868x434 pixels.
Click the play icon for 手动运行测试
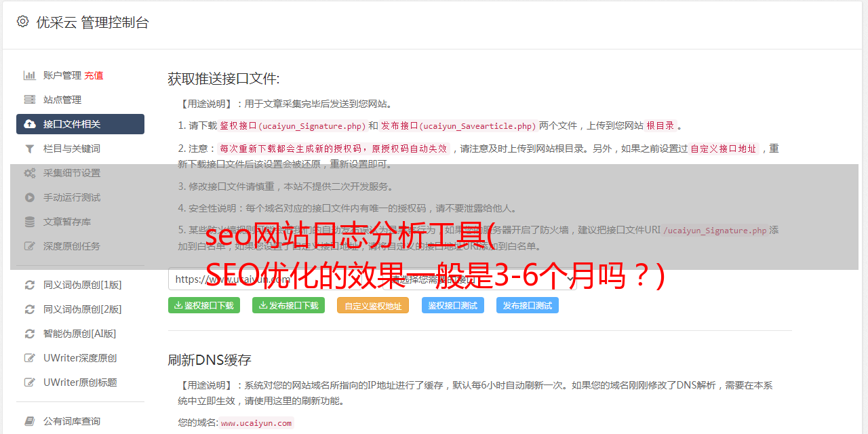click(x=30, y=197)
